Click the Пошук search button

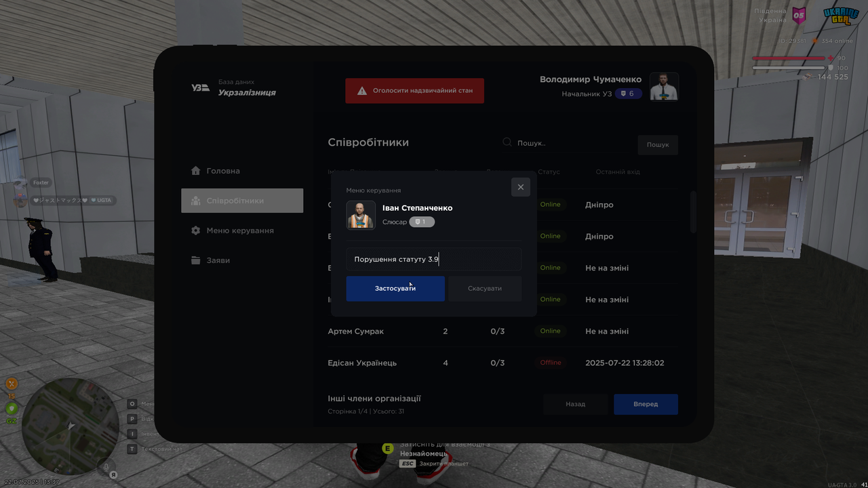(658, 144)
